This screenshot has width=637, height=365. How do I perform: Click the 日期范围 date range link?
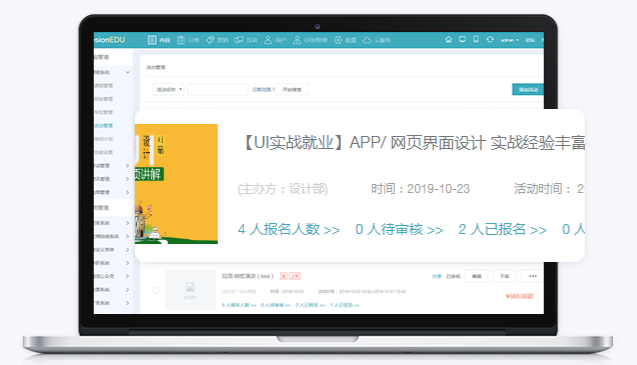(x=263, y=89)
